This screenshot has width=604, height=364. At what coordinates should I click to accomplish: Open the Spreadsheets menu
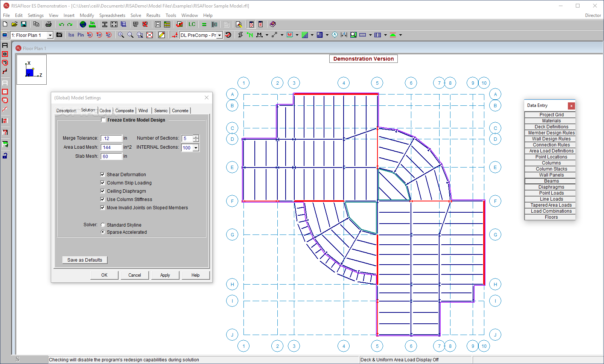click(112, 15)
